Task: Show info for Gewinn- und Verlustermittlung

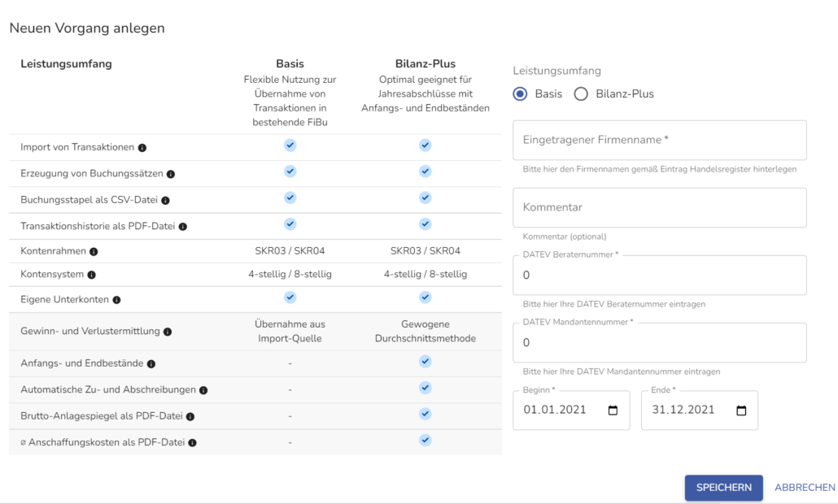Action: [x=168, y=332]
